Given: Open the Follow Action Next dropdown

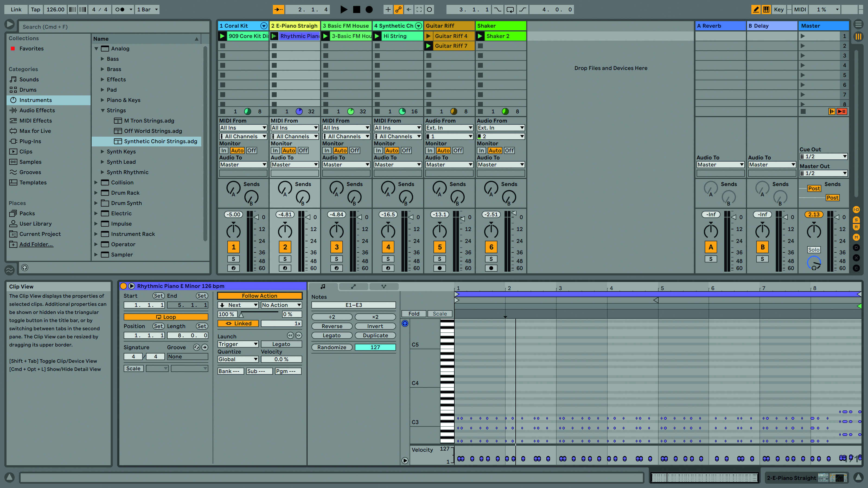Looking at the screenshot, I should click(238, 305).
